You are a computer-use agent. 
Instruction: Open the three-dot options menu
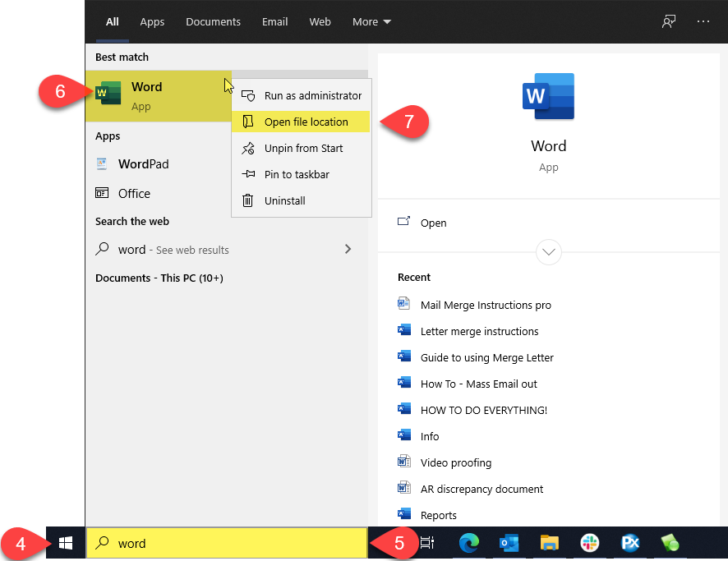point(703,21)
